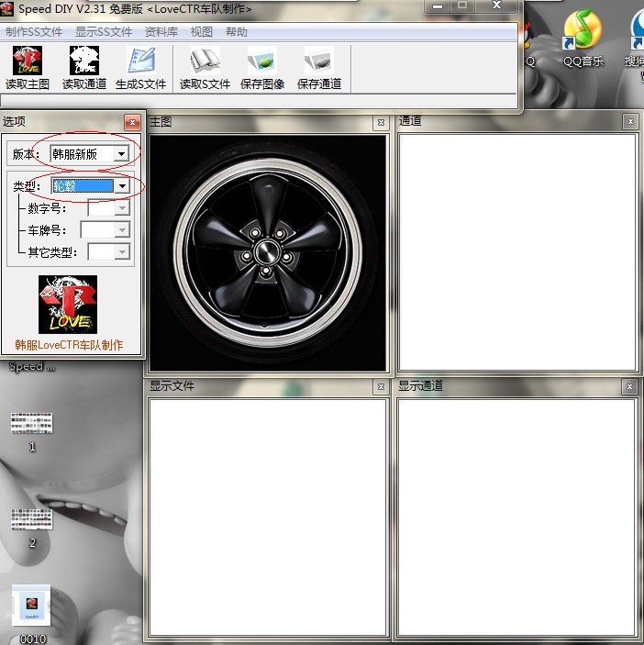The width and height of the screenshot is (644, 645).
Task: Open QQ音乐 desktop shortcut
Action: point(583,39)
